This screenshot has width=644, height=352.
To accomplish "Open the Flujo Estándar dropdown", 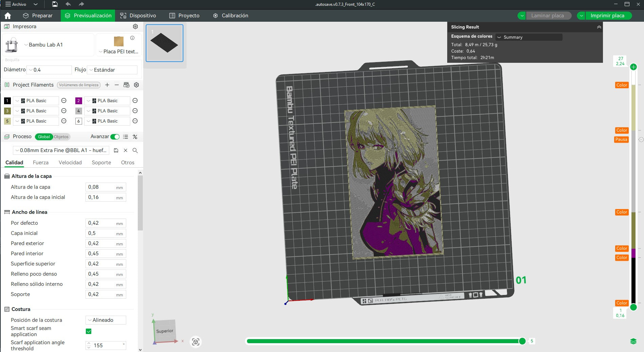I will (x=112, y=70).
